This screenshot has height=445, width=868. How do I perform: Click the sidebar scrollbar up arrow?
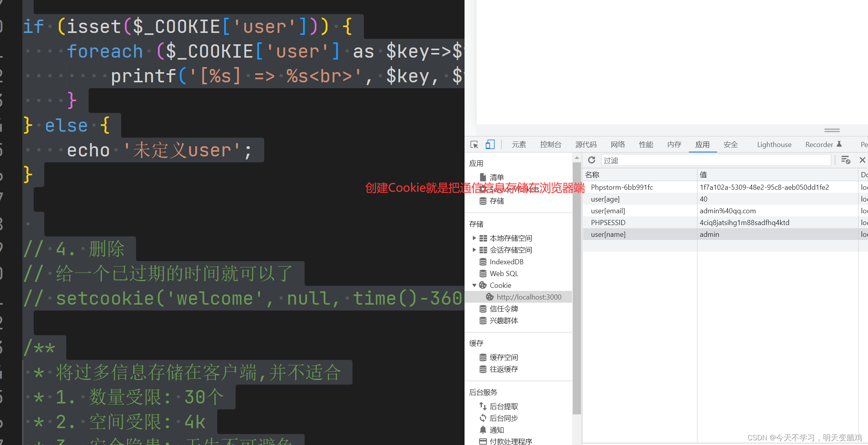[x=577, y=158]
